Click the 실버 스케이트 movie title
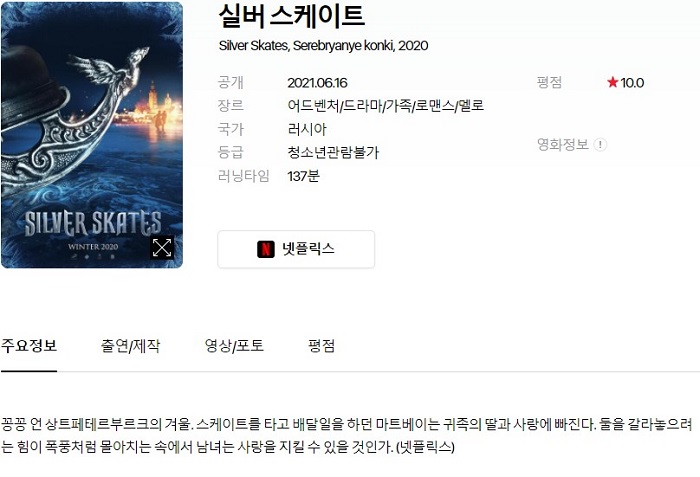700x477 pixels. pos(292,16)
